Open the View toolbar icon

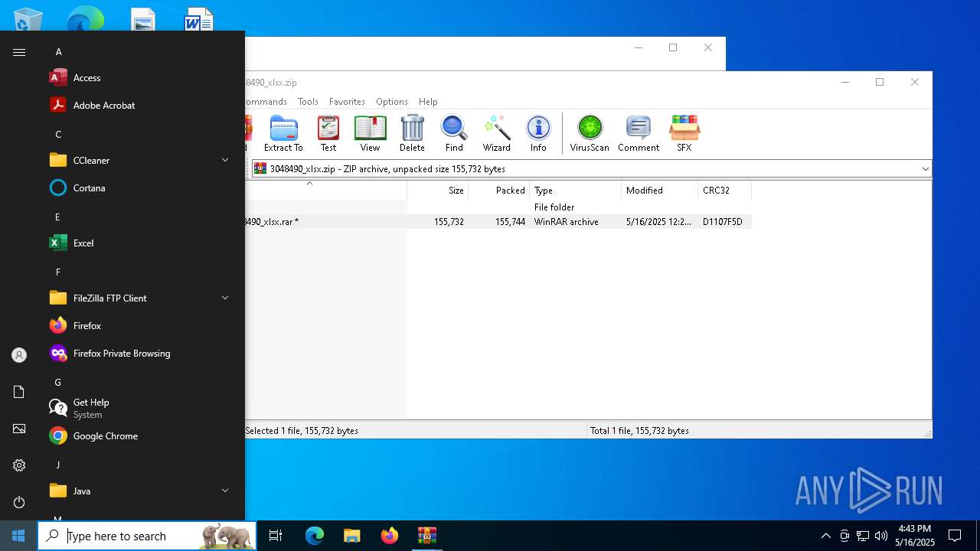(x=370, y=133)
